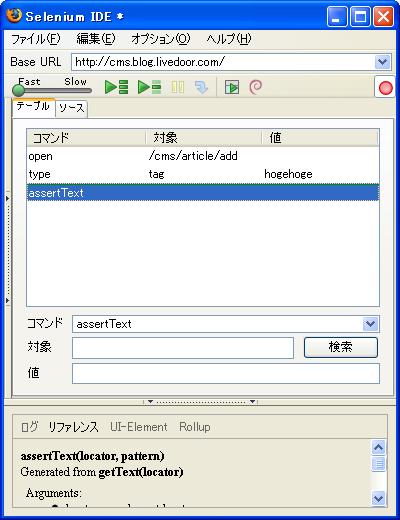
Task: Focus the 値 input field
Action: coord(226,373)
